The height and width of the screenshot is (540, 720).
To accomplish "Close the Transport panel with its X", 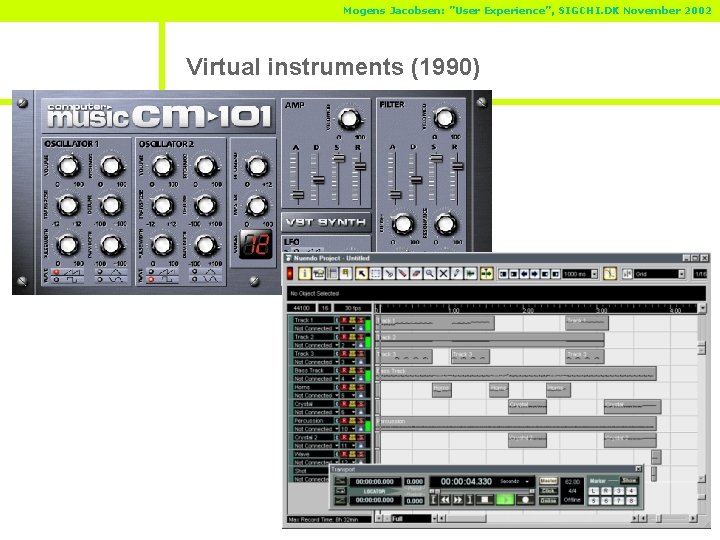I will [x=638, y=469].
